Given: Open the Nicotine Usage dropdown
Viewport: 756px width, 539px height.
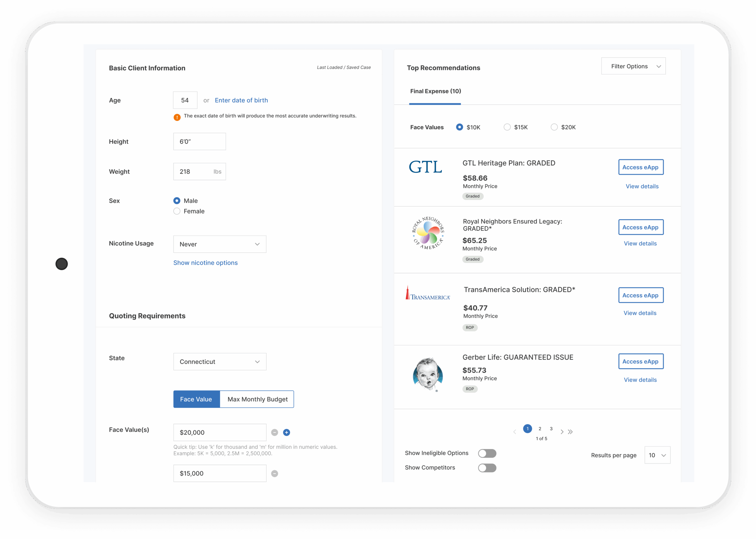Looking at the screenshot, I should [219, 244].
